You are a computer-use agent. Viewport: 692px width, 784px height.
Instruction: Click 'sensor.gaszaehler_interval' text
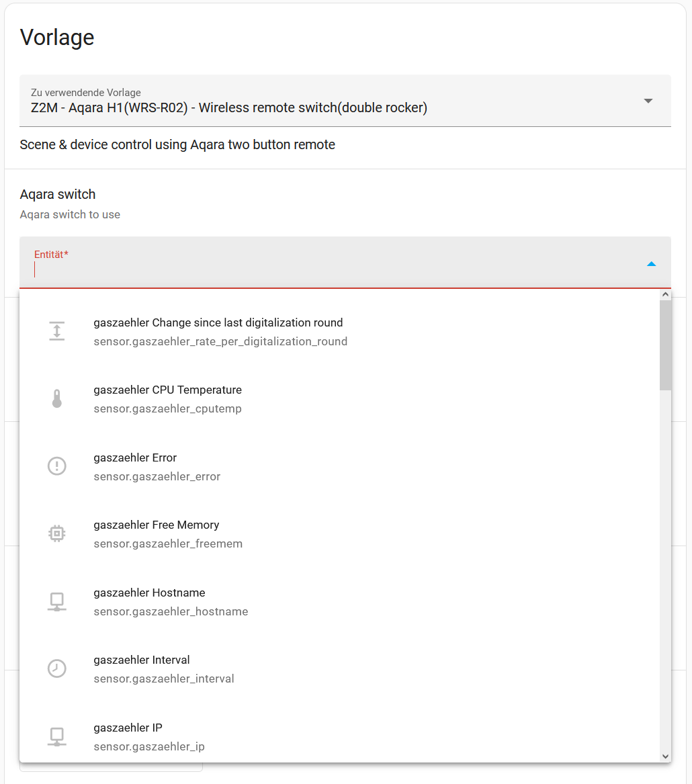(164, 679)
